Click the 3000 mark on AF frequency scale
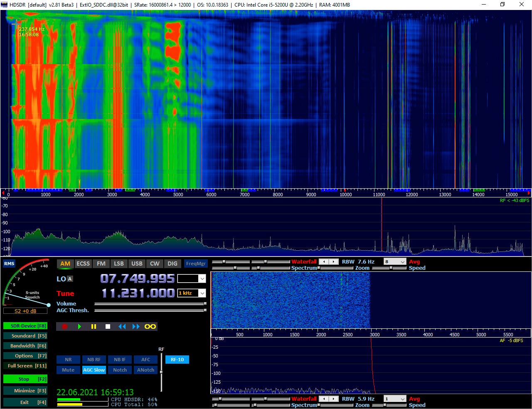The width and height of the screenshot is (532, 409). 374,335
